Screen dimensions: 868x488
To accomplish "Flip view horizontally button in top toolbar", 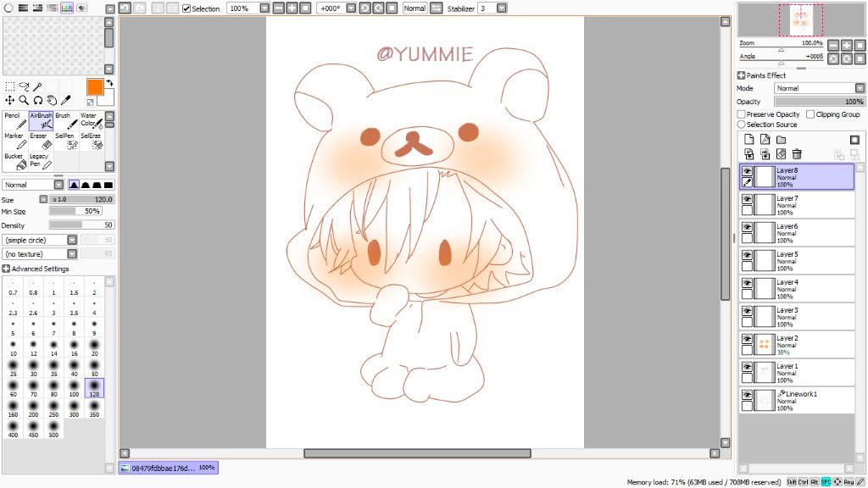I will (x=437, y=8).
